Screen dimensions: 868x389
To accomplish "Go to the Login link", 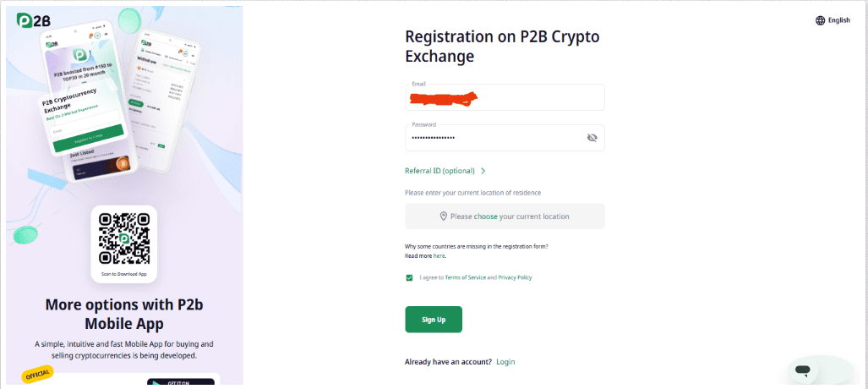I will pos(505,362).
